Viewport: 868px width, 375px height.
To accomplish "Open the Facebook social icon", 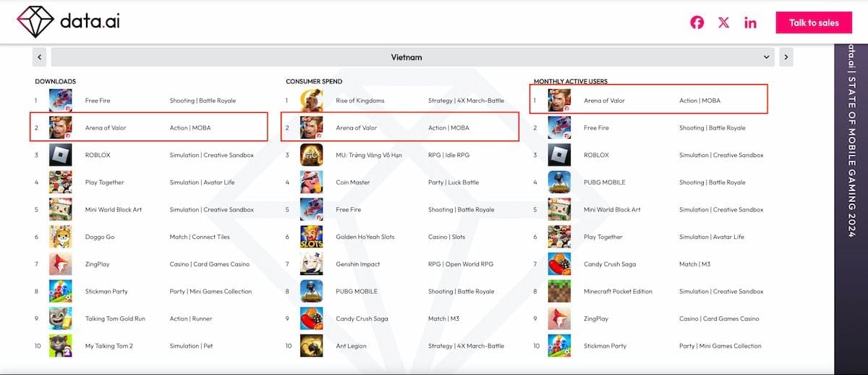I will tap(697, 22).
